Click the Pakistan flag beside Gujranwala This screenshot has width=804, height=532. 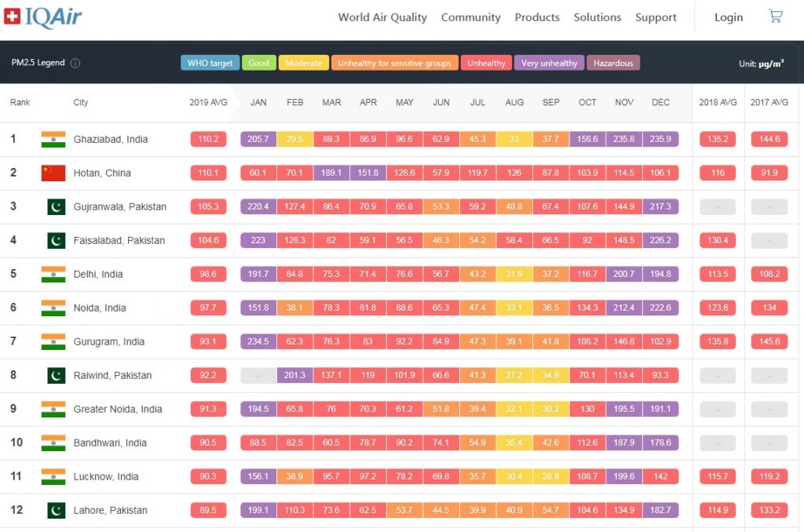point(57,206)
